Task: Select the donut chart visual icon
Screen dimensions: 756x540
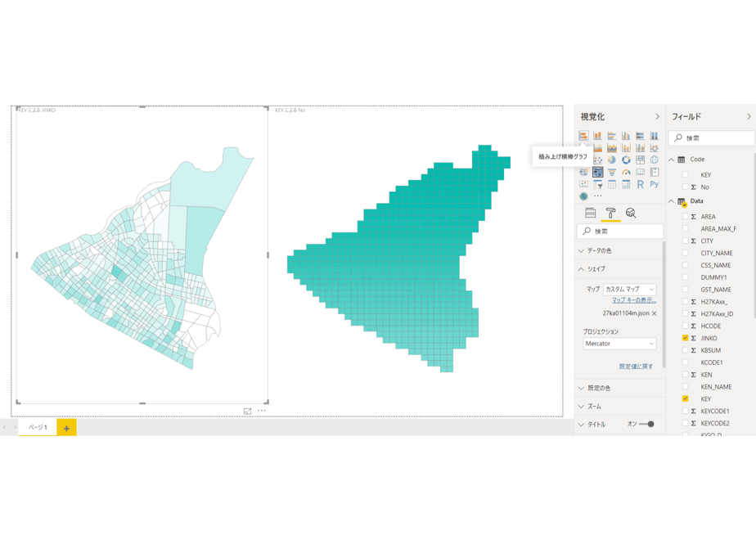Action: pyautogui.click(x=626, y=160)
